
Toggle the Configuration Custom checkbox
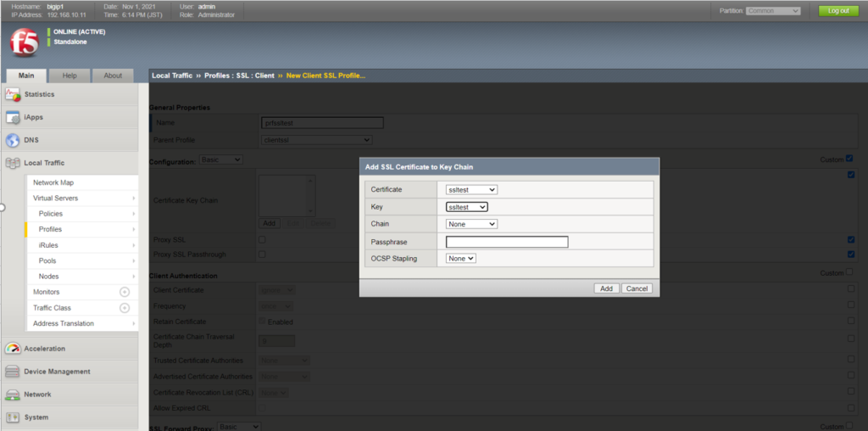click(x=850, y=159)
